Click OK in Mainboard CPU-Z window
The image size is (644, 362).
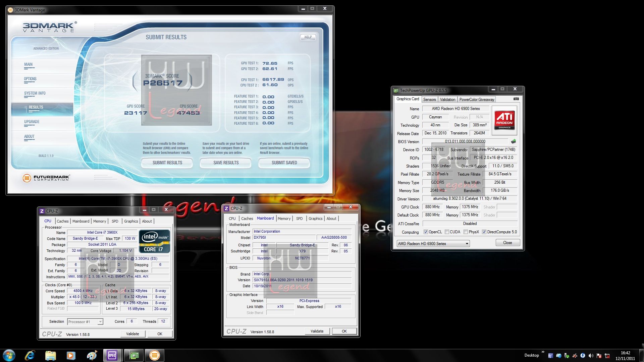tap(344, 331)
